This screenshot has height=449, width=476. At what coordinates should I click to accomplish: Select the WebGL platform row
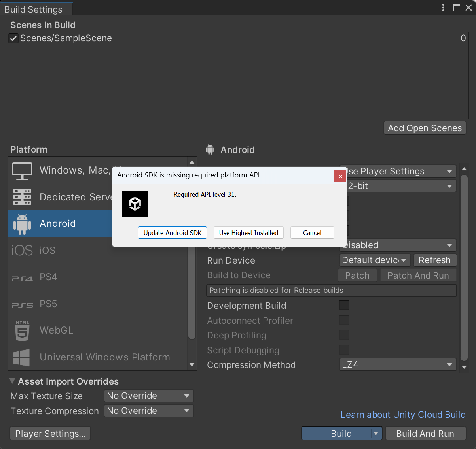tap(98, 330)
